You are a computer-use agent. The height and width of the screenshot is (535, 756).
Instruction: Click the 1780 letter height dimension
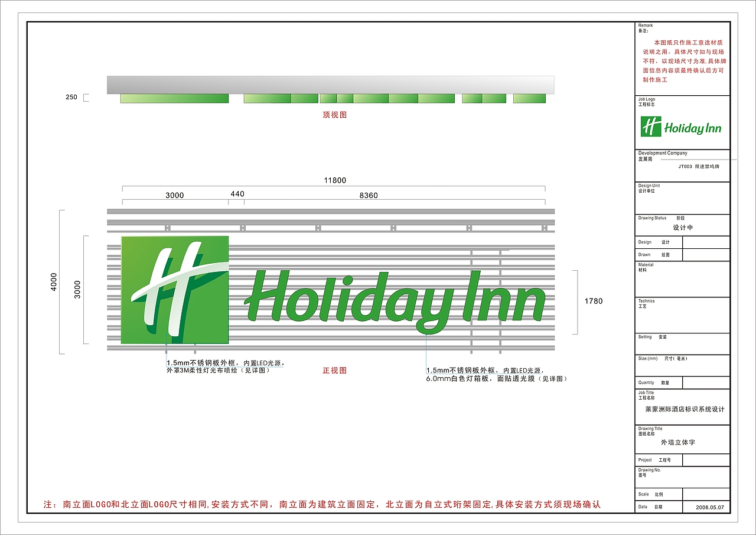point(594,301)
